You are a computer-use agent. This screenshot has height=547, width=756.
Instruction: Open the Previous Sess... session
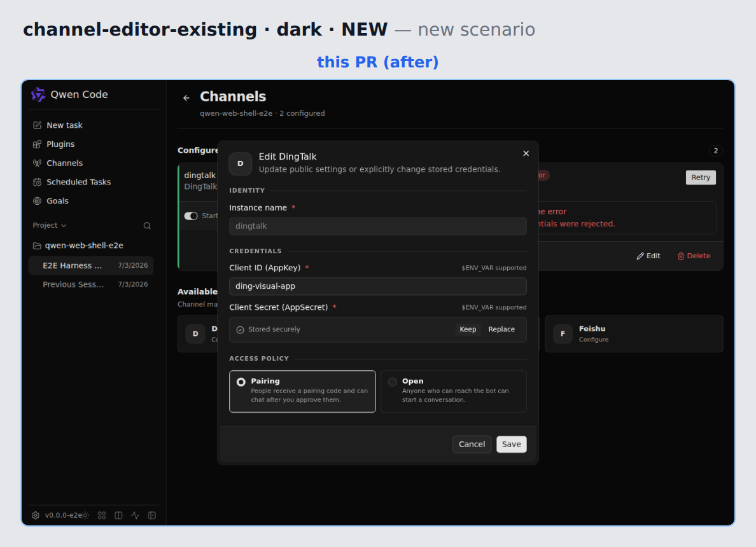coord(91,284)
